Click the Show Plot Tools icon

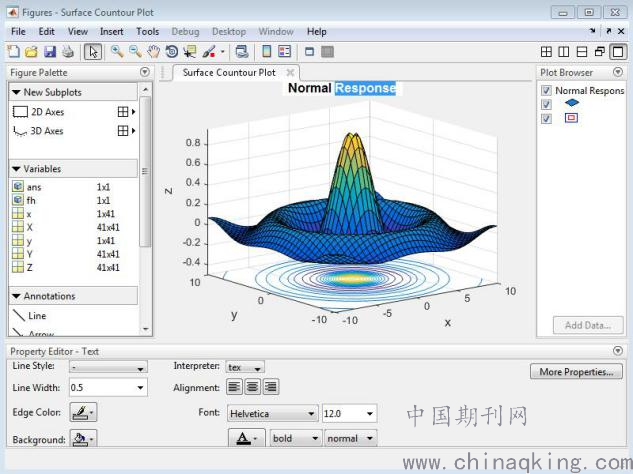point(327,52)
